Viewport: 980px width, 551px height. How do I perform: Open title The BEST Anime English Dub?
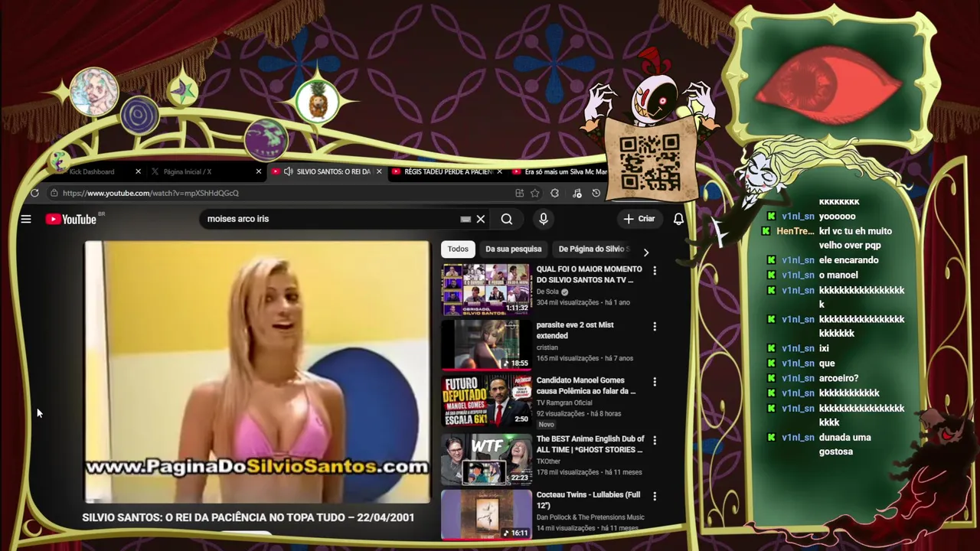click(590, 444)
